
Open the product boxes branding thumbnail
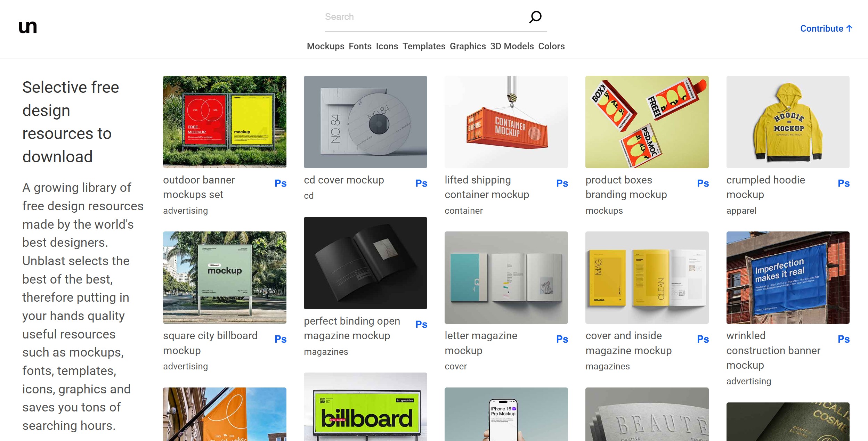(647, 122)
